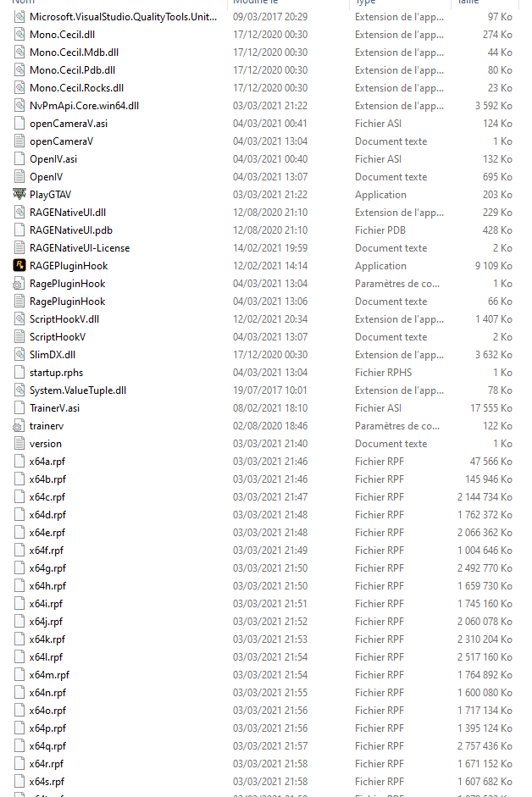Click the startup.rphs file icon
Screen dimensions: 532x797
pyautogui.click(x=19, y=373)
